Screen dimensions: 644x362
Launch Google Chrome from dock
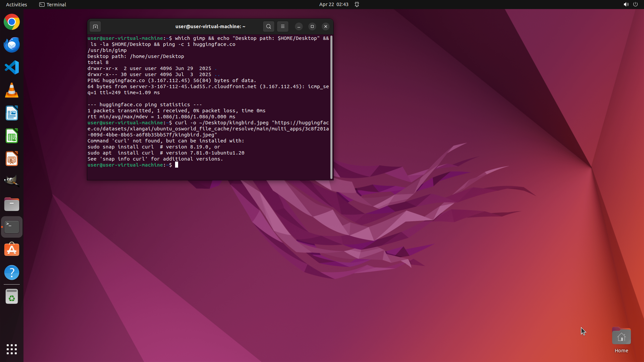pos(12,22)
